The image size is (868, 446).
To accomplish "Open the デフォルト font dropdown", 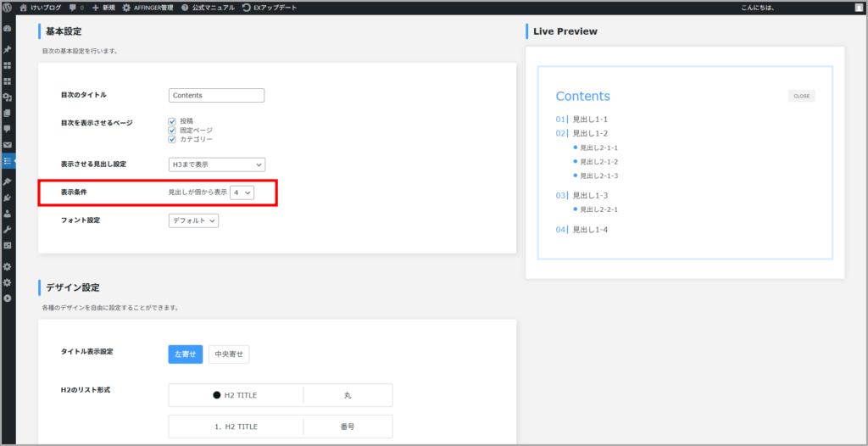I will (x=193, y=221).
